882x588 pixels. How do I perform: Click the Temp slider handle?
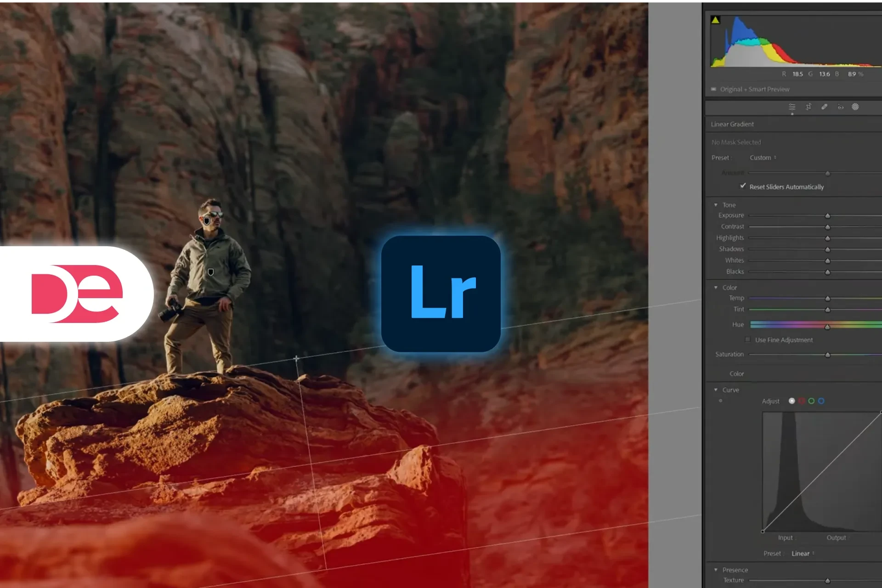(x=828, y=299)
